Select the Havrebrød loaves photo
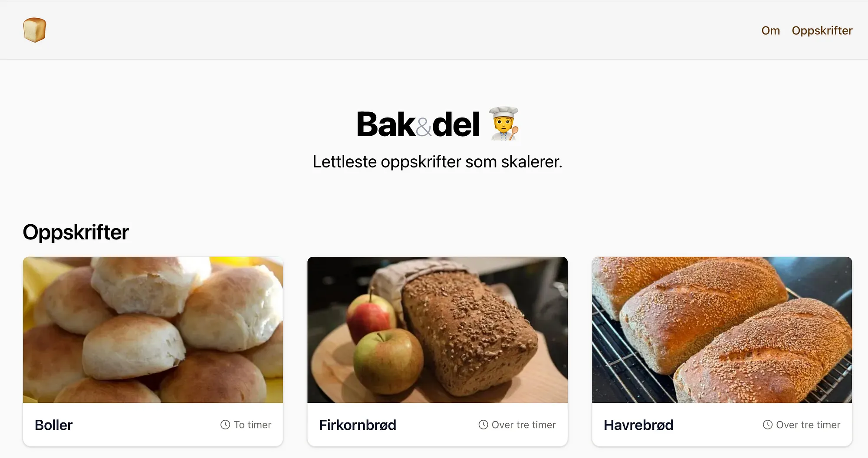The width and height of the screenshot is (868, 458). [x=722, y=330]
